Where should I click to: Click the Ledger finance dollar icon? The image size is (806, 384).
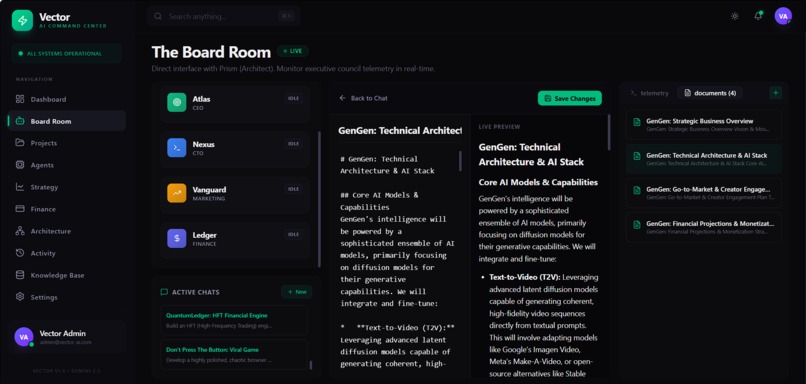[177, 239]
